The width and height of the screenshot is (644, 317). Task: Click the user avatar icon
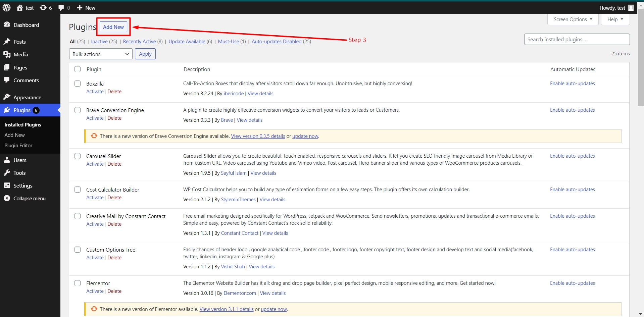tap(631, 8)
